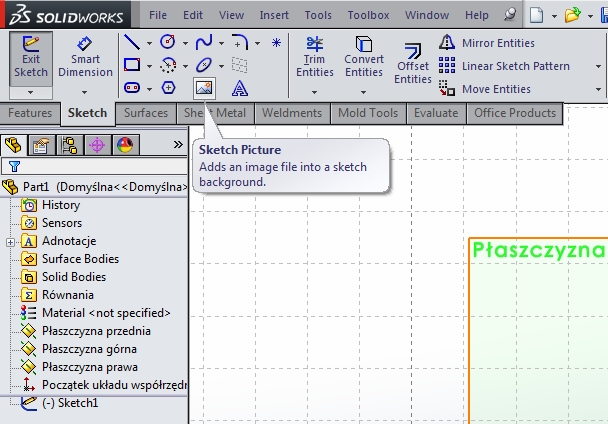Image resolution: width=608 pixels, height=424 pixels.
Task: Click Linear Sketch Pattern
Action: pyautogui.click(x=504, y=66)
